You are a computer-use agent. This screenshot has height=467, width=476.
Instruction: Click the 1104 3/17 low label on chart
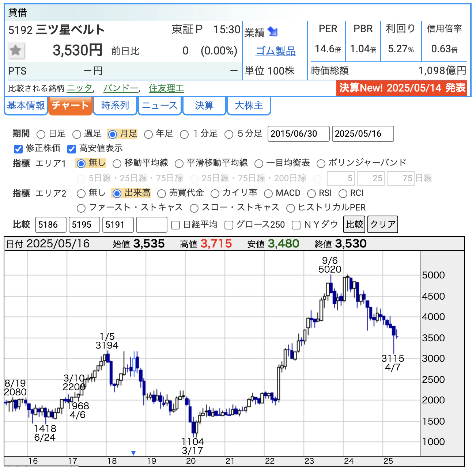193,446
